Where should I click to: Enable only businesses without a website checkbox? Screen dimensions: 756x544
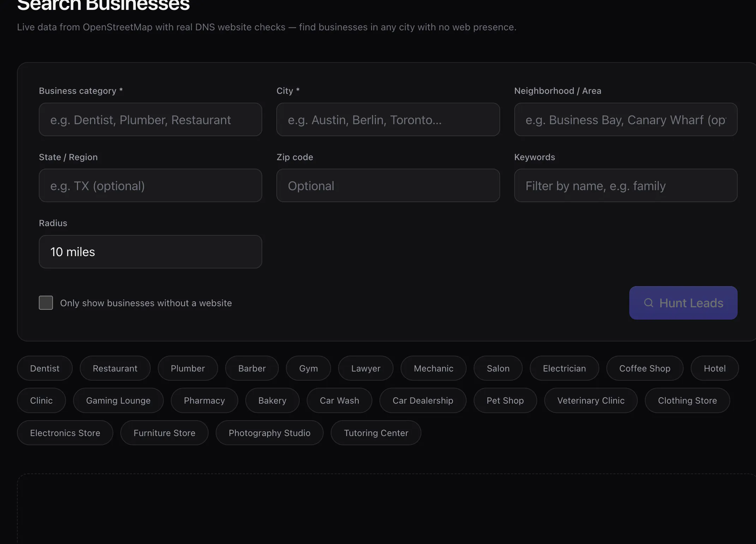point(46,303)
